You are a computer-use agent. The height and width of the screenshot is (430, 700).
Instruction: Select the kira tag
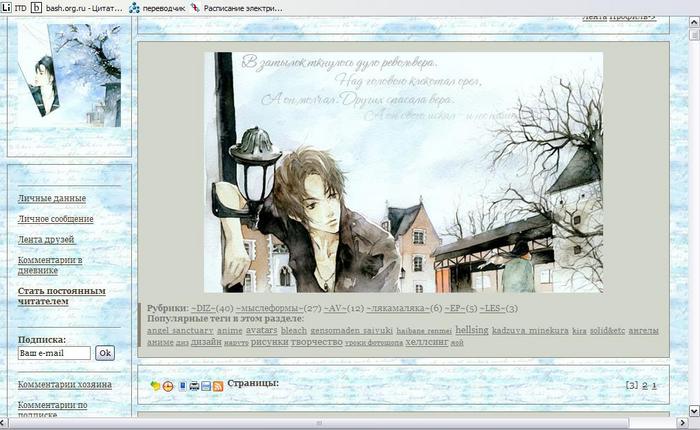[579, 331]
